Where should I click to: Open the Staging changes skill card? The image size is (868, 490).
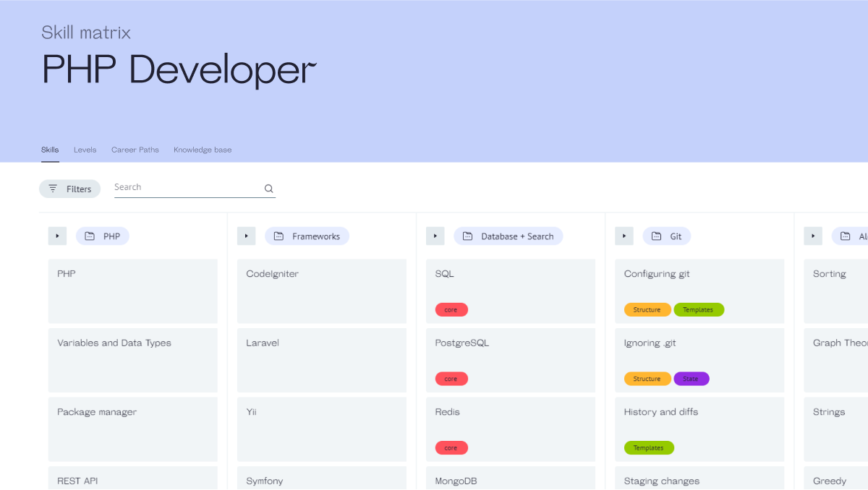click(699, 478)
